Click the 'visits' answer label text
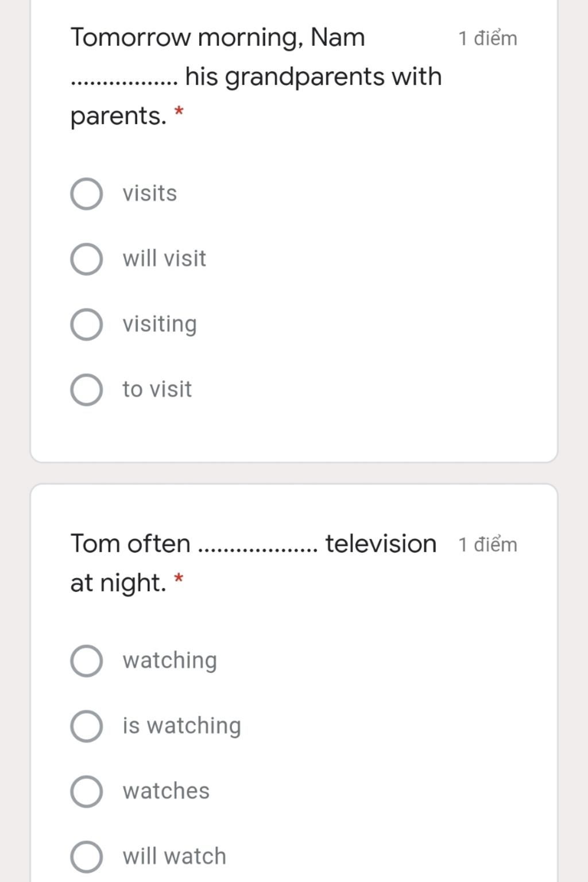The width and height of the screenshot is (588, 882). [x=149, y=194]
